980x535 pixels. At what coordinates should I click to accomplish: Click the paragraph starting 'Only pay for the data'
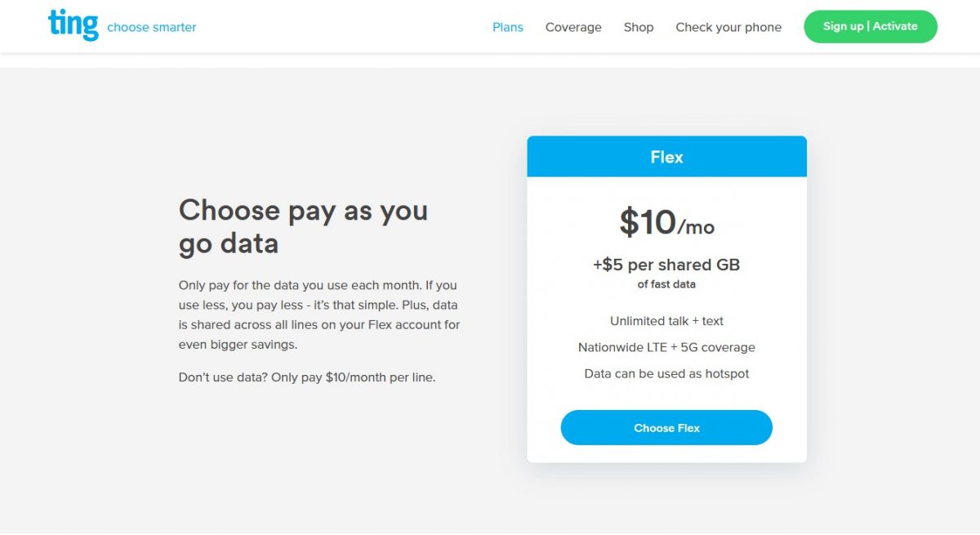click(318, 314)
